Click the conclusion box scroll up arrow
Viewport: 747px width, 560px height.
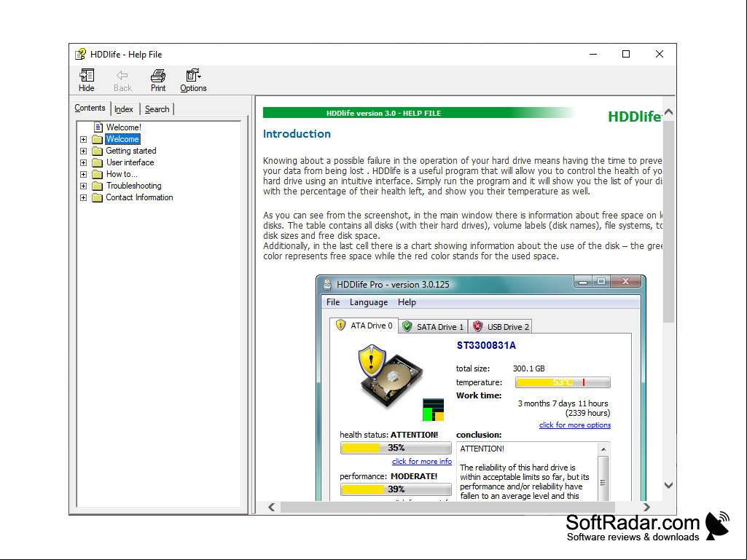pyautogui.click(x=603, y=449)
